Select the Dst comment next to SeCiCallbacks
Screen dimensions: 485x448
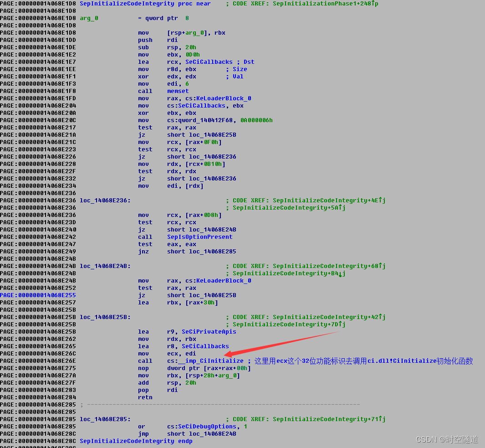coord(249,62)
